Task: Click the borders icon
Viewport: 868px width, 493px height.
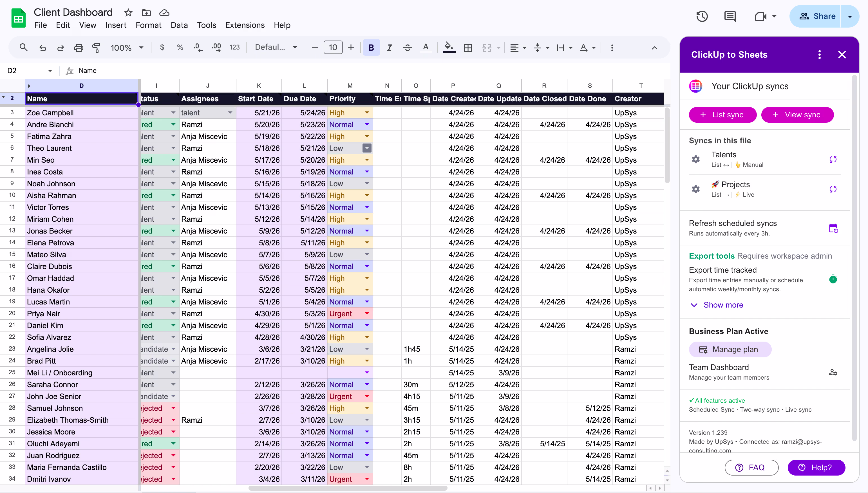Action: [468, 48]
